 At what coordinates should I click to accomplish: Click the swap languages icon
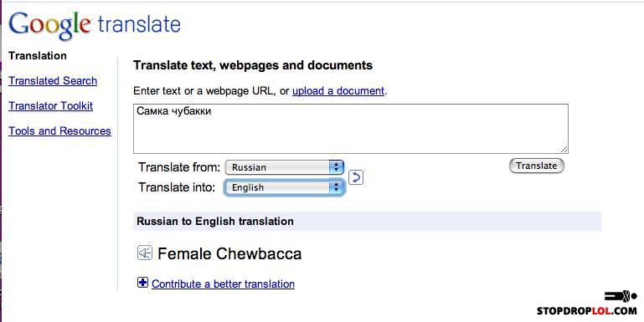(356, 177)
